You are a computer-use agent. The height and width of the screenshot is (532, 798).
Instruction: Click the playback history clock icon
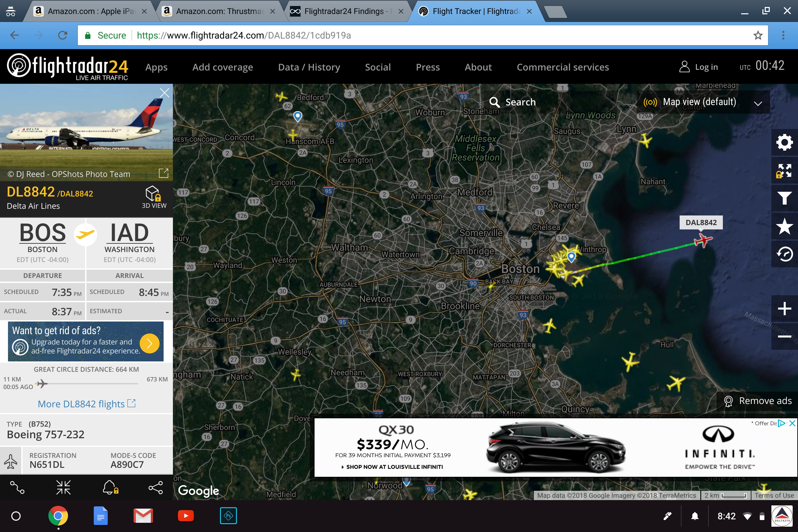click(x=784, y=254)
